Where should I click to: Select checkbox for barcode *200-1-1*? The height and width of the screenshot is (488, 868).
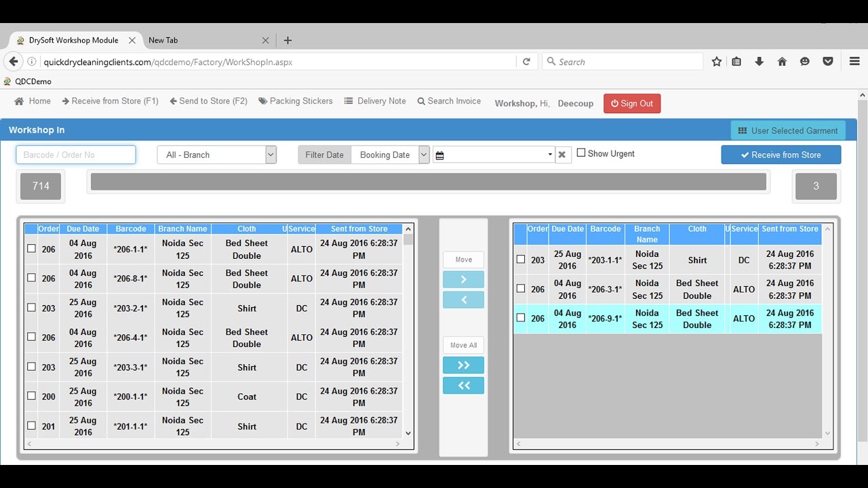coord(31,396)
